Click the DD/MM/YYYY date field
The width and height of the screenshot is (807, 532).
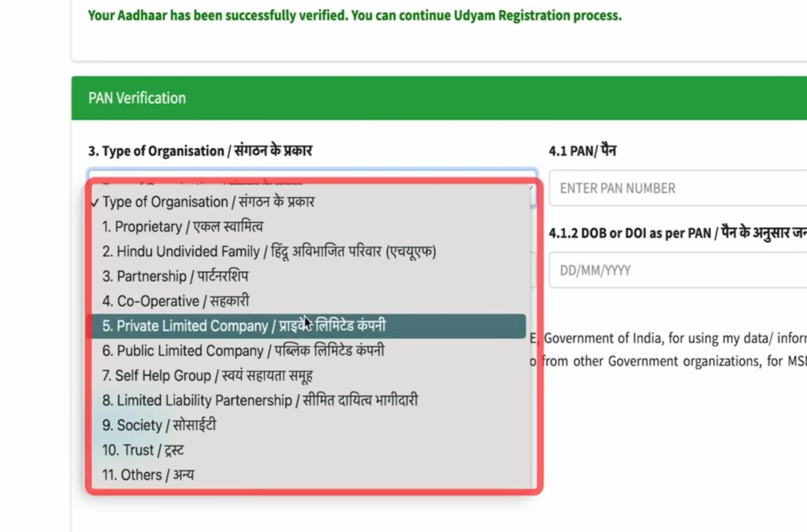point(678,270)
